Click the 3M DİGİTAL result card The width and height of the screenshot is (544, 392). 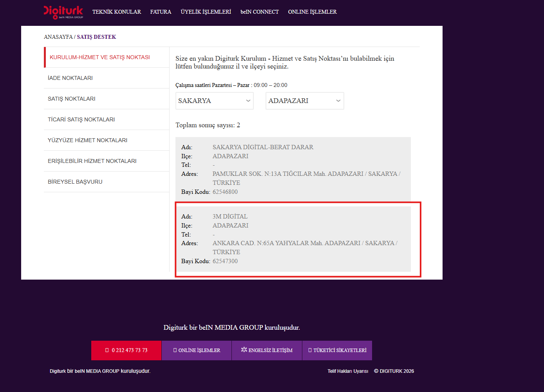[x=293, y=239]
